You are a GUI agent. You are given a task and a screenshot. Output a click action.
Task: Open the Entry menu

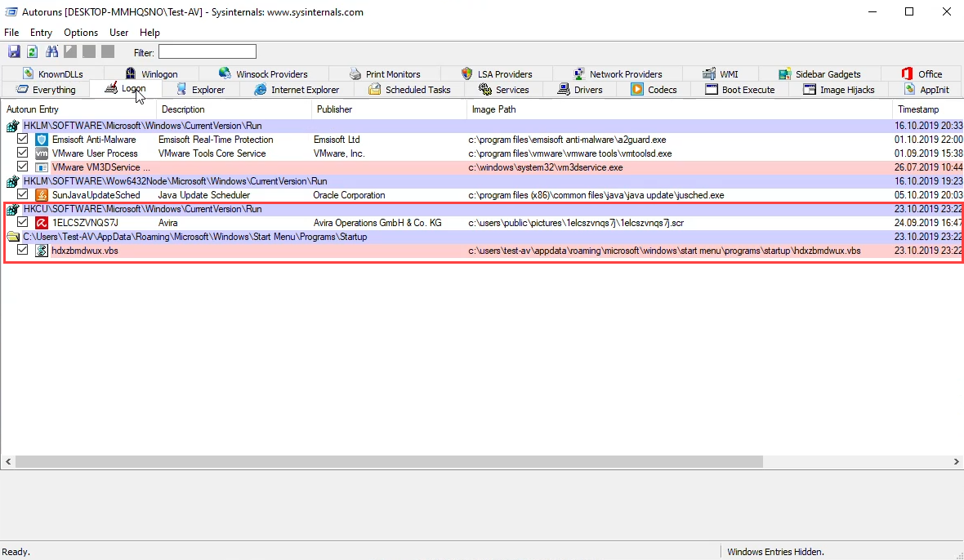coord(41,33)
